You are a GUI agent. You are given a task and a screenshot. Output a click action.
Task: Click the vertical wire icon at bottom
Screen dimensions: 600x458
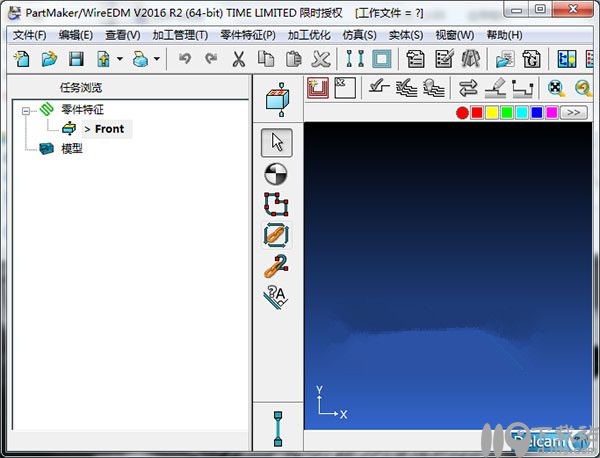click(x=278, y=429)
